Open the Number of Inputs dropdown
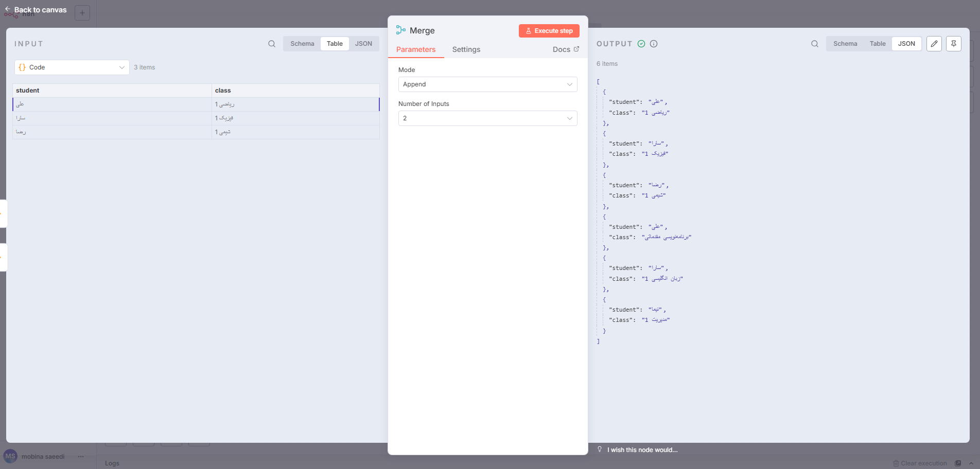The height and width of the screenshot is (469, 980). pyautogui.click(x=487, y=118)
